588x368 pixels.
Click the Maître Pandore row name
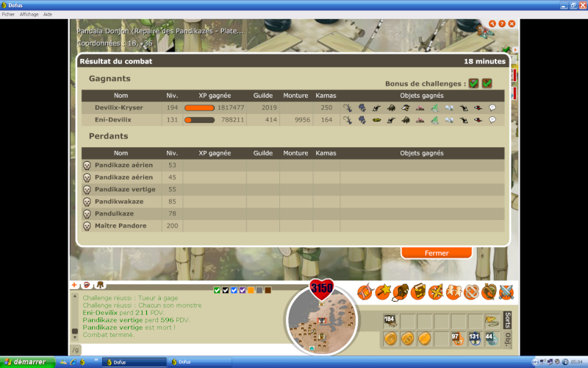click(x=121, y=226)
